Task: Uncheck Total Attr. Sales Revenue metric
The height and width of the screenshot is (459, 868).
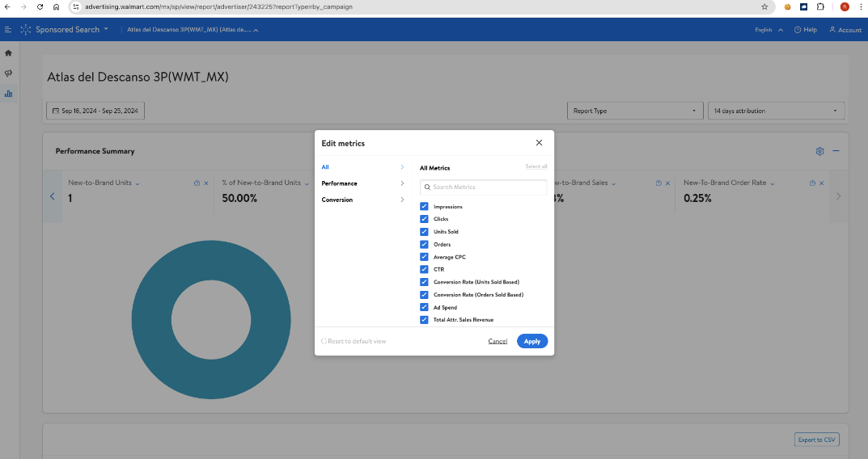Action: click(x=424, y=320)
